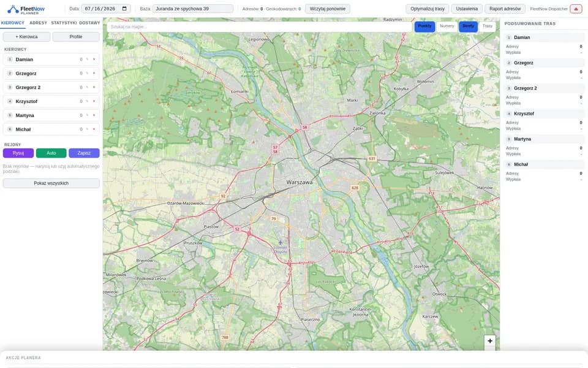Image resolution: width=588 pixels, height=368 pixels.
Task: Switch to the Statystyki tab
Action: [64, 23]
